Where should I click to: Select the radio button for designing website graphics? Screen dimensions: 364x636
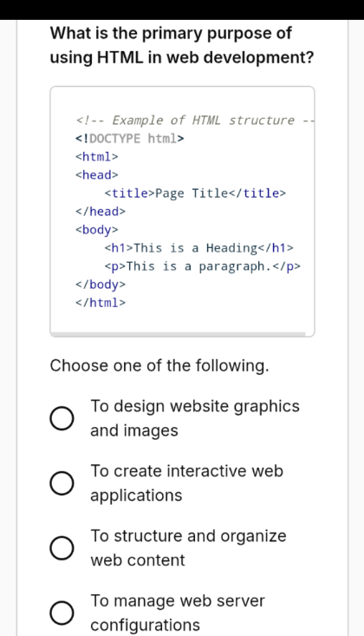[x=62, y=418]
